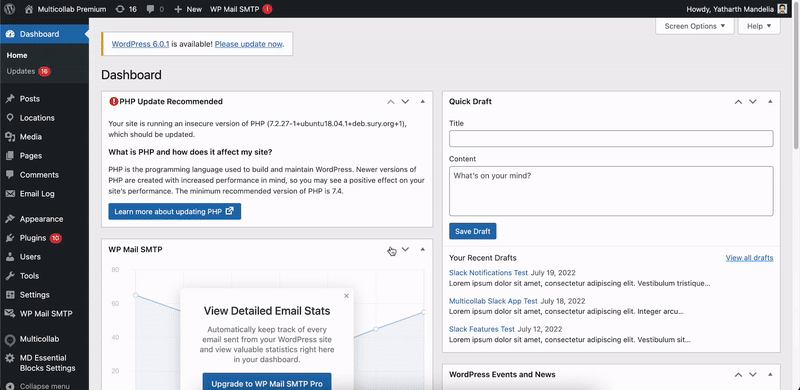
Task: Open Dashboard from the sidebar
Action: 44,34
